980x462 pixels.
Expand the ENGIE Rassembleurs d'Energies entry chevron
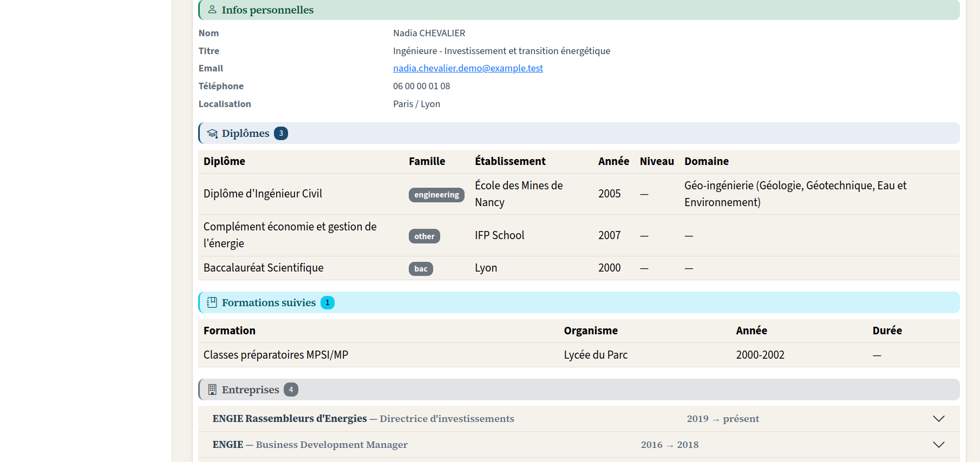pos(939,419)
